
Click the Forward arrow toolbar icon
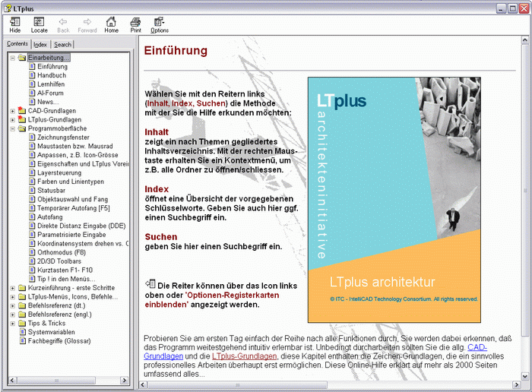[87, 22]
